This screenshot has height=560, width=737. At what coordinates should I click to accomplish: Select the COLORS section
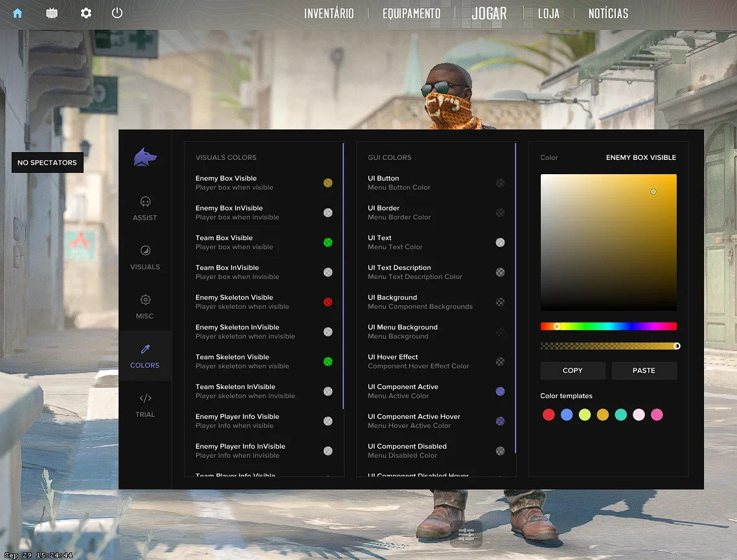click(145, 356)
